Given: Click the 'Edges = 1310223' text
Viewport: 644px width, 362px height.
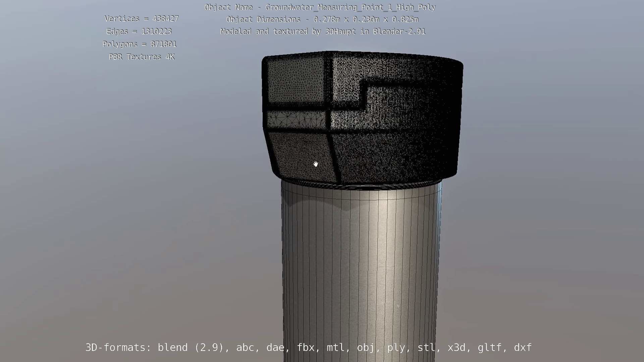Looking at the screenshot, I should (139, 32).
